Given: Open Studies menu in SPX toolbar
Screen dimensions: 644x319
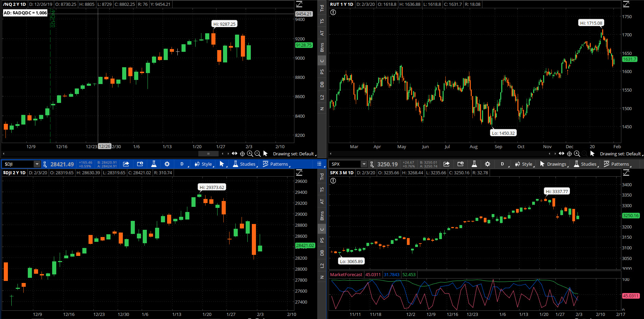Looking at the screenshot, I should pyautogui.click(x=586, y=164).
